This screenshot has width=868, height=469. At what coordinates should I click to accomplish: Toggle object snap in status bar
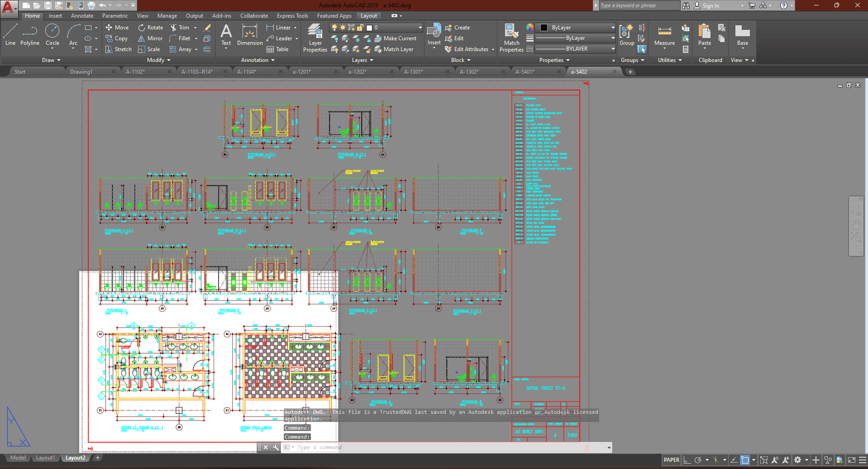click(745, 460)
